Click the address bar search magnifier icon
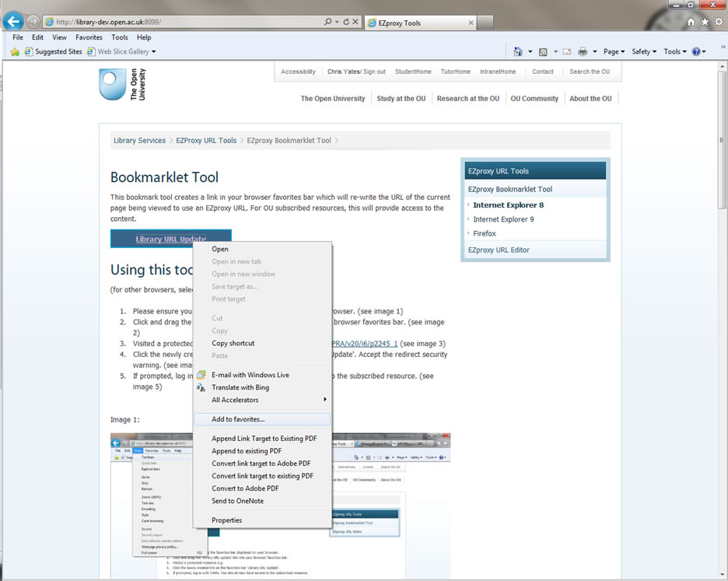The width and height of the screenshot is (728, 581). 327,21
